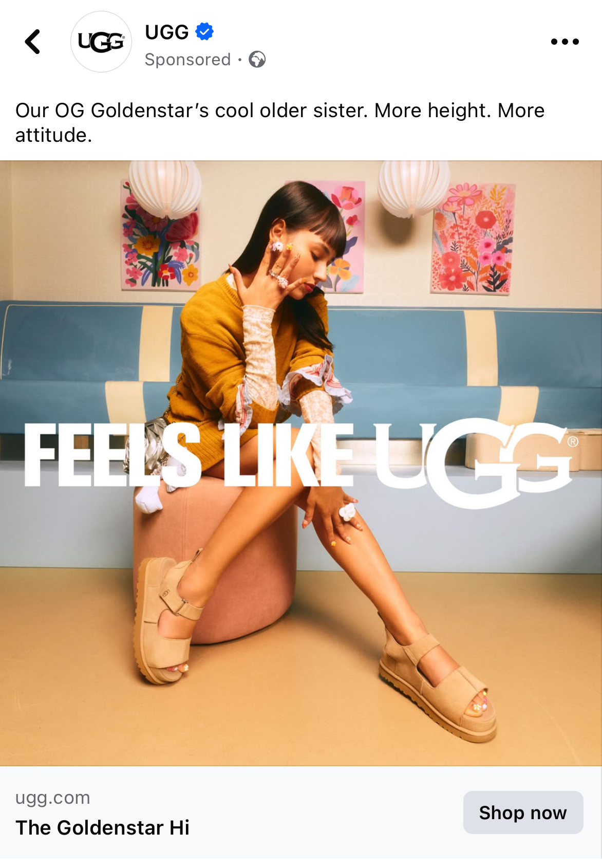This screenshot has height=868, width=602.
Task: Click the pink floral painting on right
Action: click(x=473, y=238)
